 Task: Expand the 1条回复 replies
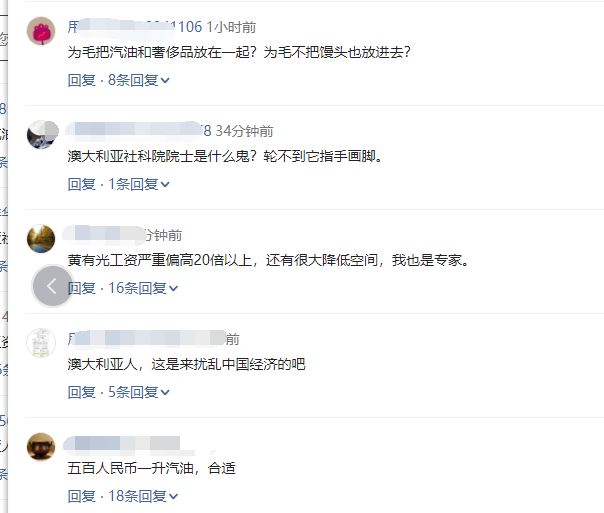tap(139, 184)
